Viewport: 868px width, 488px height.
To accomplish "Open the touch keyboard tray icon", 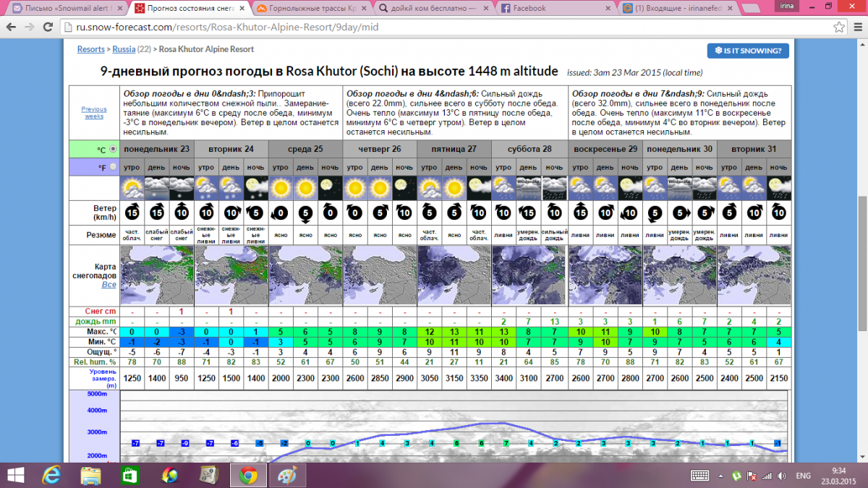I will [700, 476].
